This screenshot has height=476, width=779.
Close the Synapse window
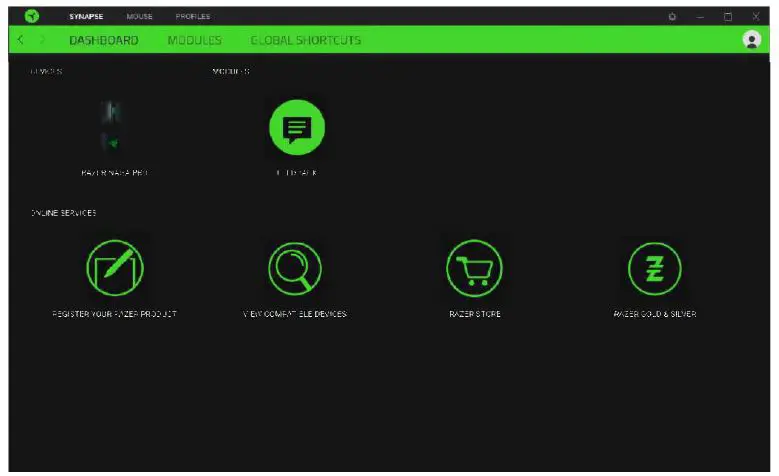point(756,16)
